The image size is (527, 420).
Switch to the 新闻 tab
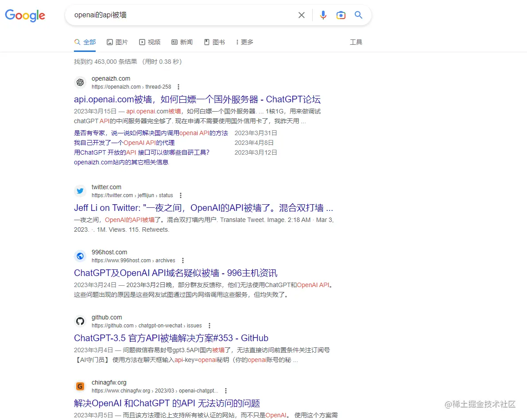[x=182, y=42]
